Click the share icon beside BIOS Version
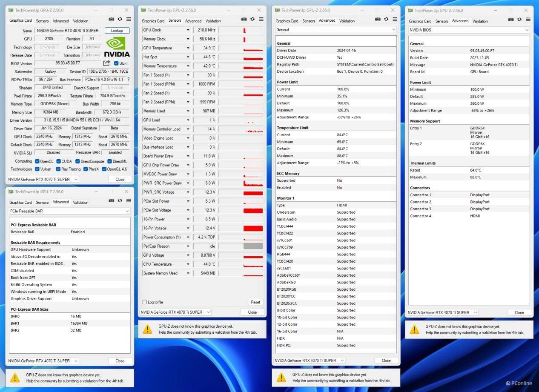539x392 pixels. 106,63
